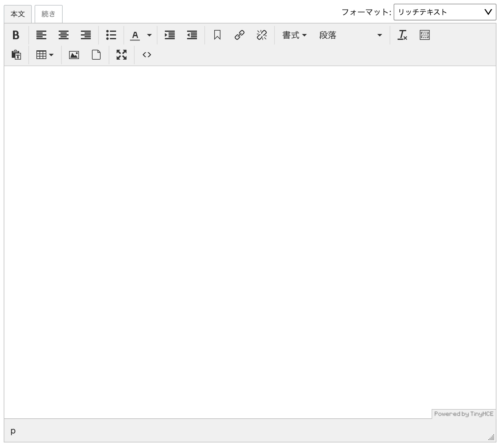The width and height of the screenshot is (502, 448).
Task: Insert a bulleted list
Action: pos(111,35)
